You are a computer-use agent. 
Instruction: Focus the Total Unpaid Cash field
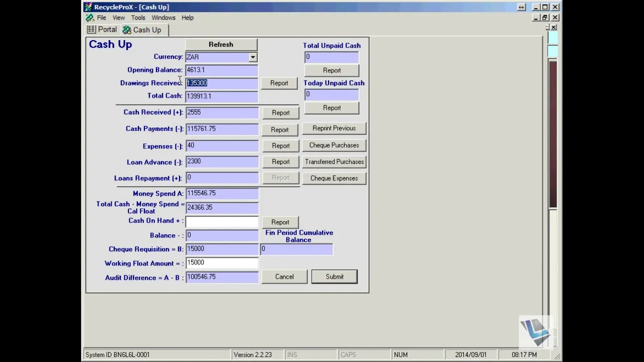tap(332, 57)
